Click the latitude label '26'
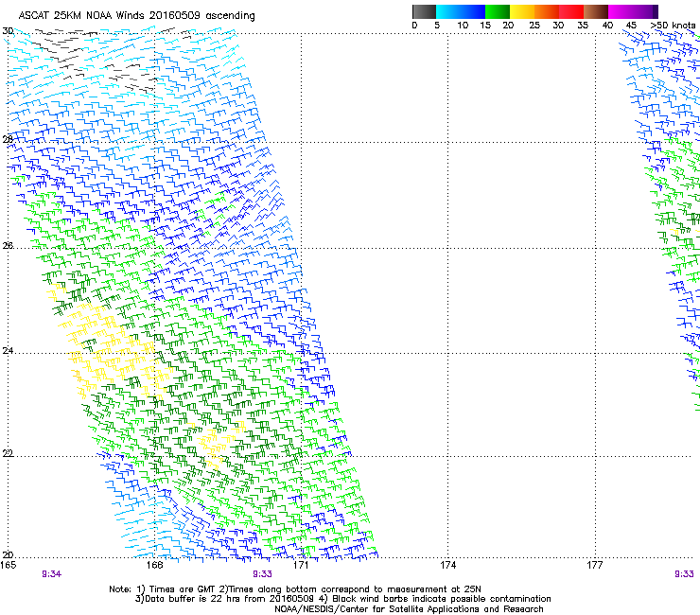This screenshot has height=615, width=700. coord(8,245)
